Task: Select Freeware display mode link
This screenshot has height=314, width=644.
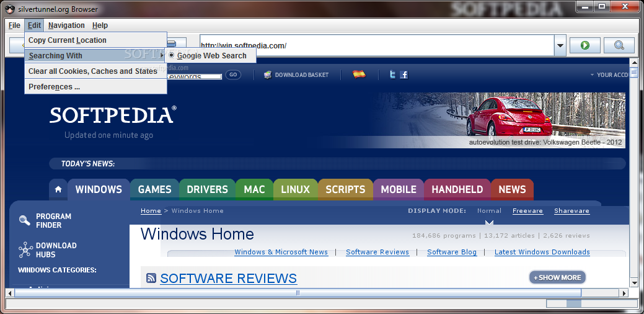Action: [x=527, y=211]
